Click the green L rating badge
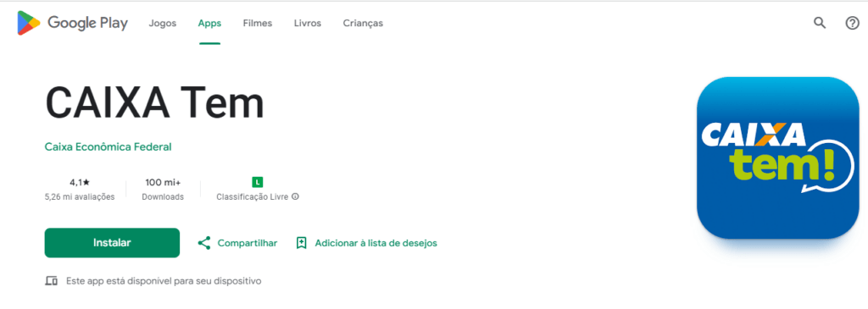The height and width of the screenshot is (309, 868). click(258, 182)
